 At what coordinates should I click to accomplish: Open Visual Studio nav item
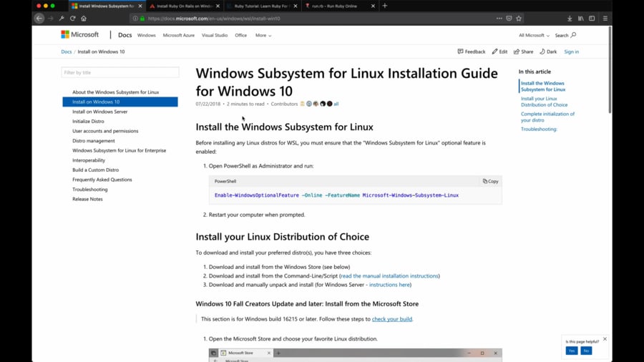[x=215, y=35]
